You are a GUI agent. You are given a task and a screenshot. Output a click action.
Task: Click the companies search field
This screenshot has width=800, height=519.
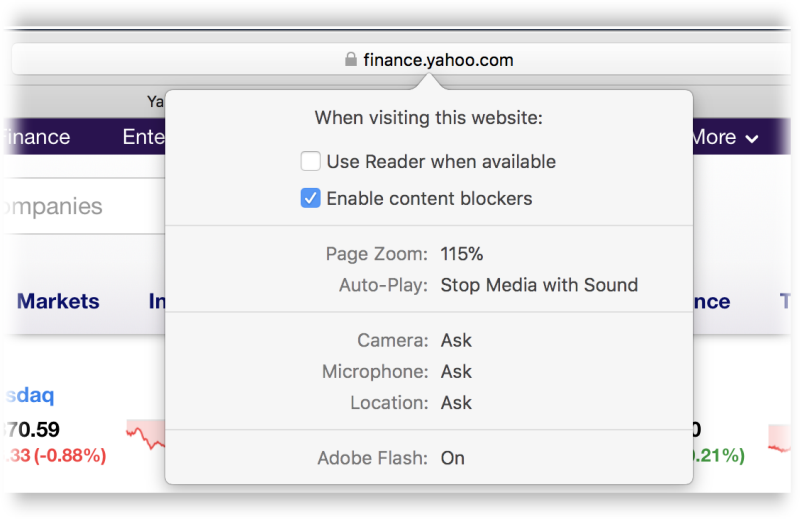84,206
